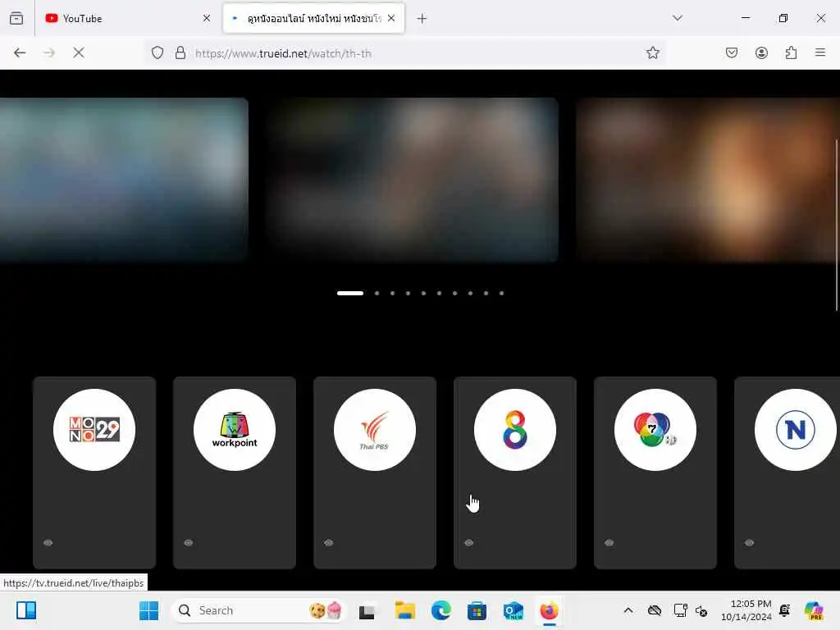Open the Thai PBS channel logo

click(x=374, y=430)
